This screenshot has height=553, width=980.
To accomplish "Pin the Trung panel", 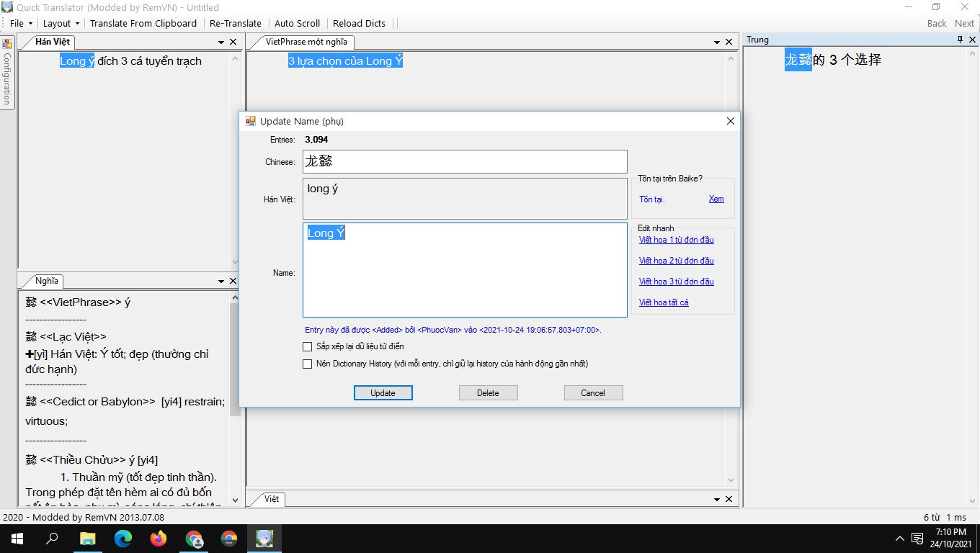I will point(960,40).
